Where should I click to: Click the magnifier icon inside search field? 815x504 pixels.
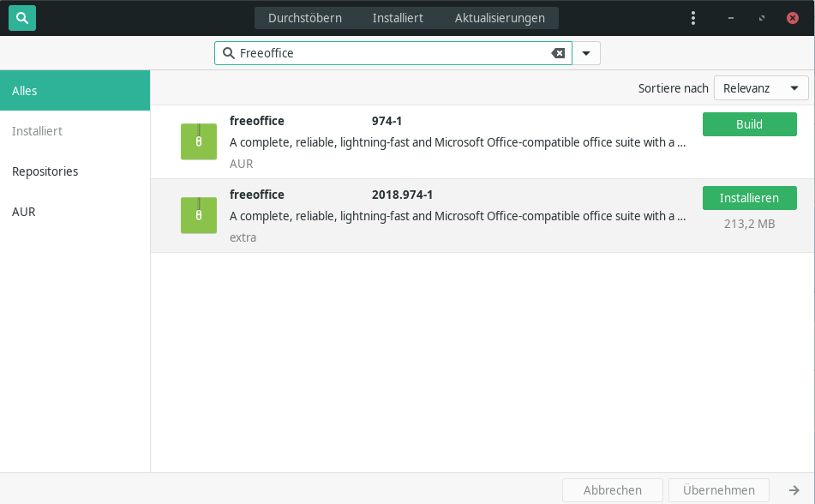click(229, 53)
